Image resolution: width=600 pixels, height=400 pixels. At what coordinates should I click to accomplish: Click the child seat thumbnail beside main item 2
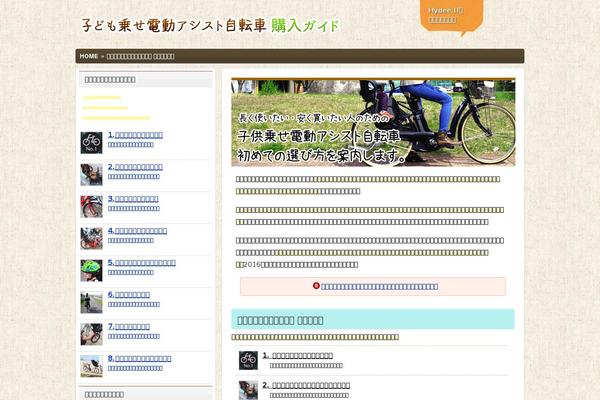(x=248, y=390)
